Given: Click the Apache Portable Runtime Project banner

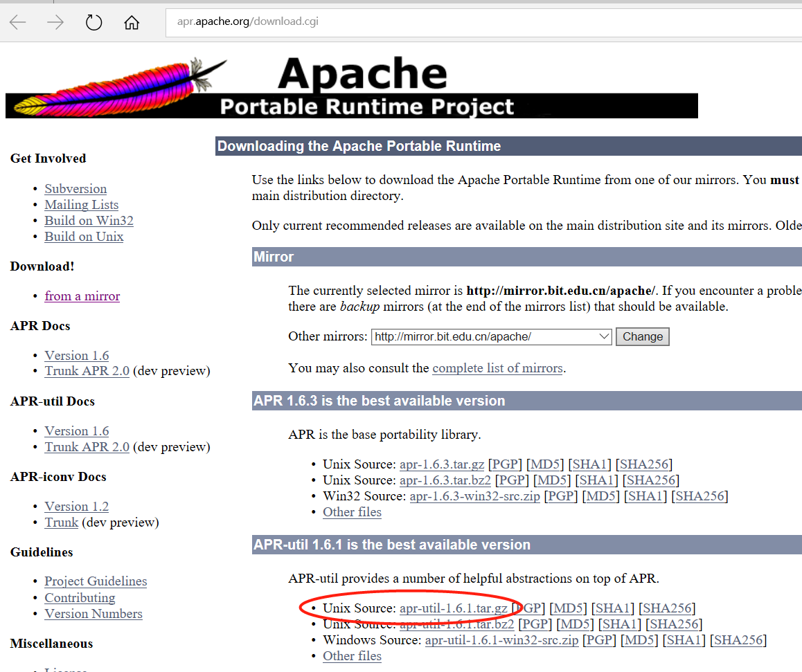Looking at the screenshot, I should click(x=352, y=87).
